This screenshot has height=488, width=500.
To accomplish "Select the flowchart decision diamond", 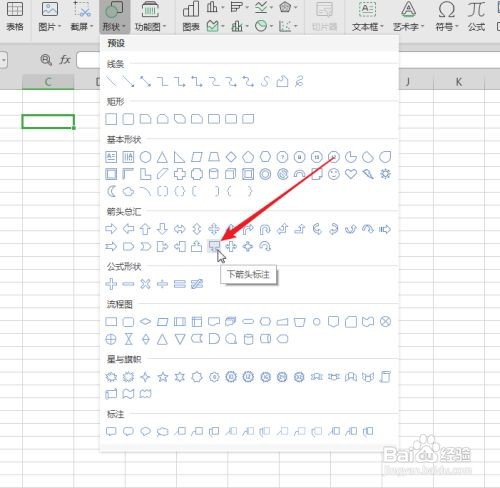I will click(145, 322).
